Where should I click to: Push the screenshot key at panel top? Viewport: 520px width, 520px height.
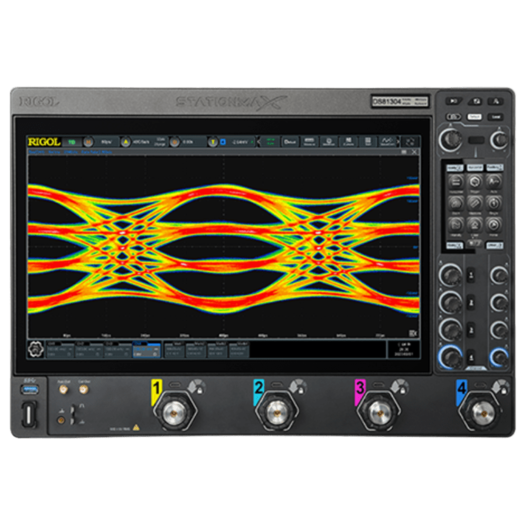point(475,101)
